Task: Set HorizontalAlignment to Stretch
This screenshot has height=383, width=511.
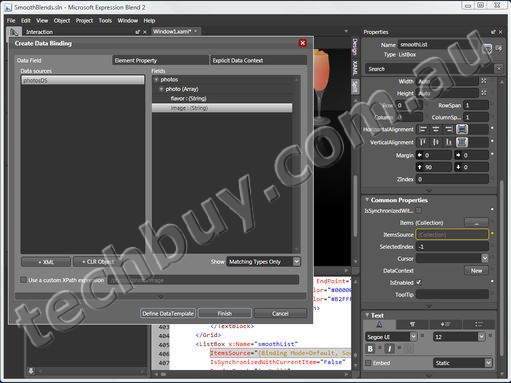Action: pos(462,129)
